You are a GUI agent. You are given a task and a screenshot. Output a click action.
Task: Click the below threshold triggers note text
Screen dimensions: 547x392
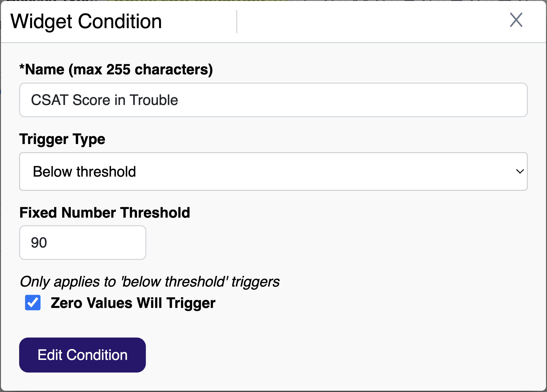pyautogui.click(x=149, y=281)
